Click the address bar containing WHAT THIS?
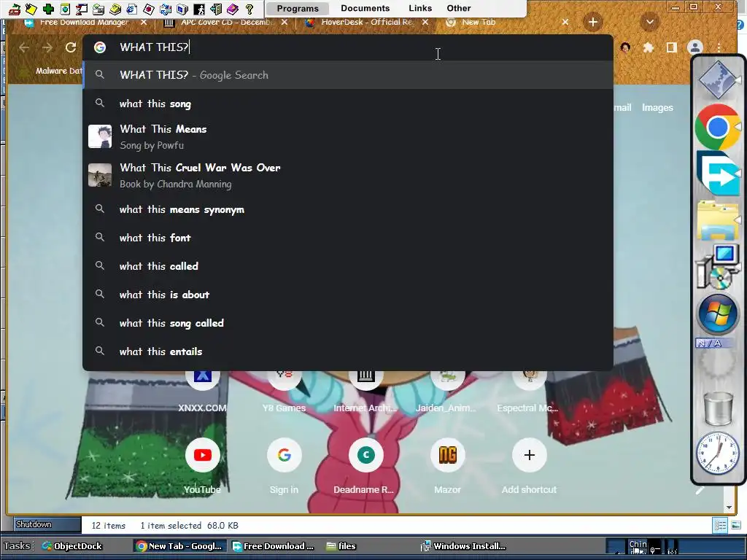The width and height of the screenshot is (747, 560). [x=348, y=47]
